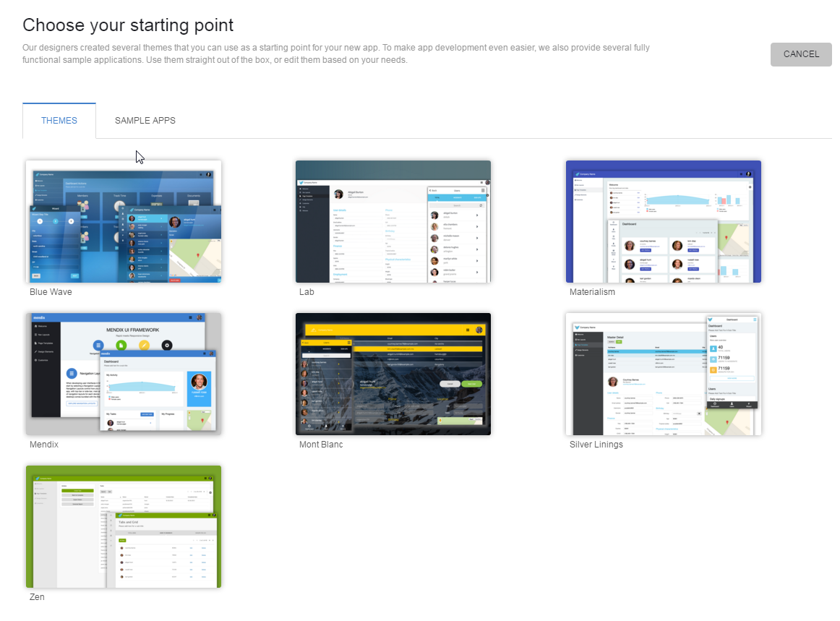Screen dimensions: 840x621
Task: Open the Blue Wave theme thumbnail
Action: pos(124,220)
